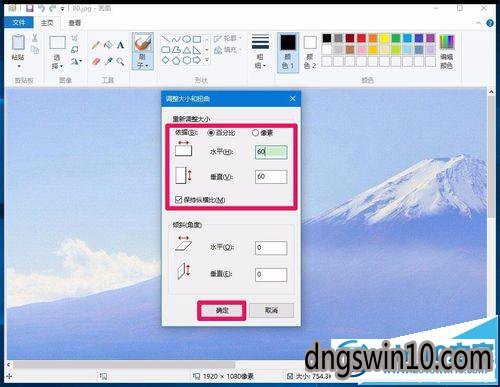The image size is (500, 387).
Task: Open Customize Quick Access Toolbar arrow
Action: click(x=62, y=9)
